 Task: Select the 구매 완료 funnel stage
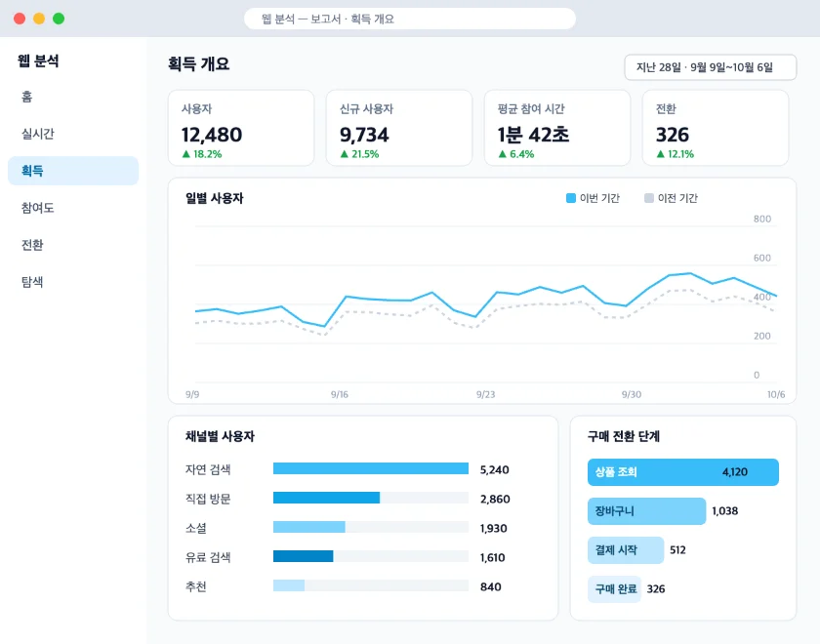click(614, 589)
